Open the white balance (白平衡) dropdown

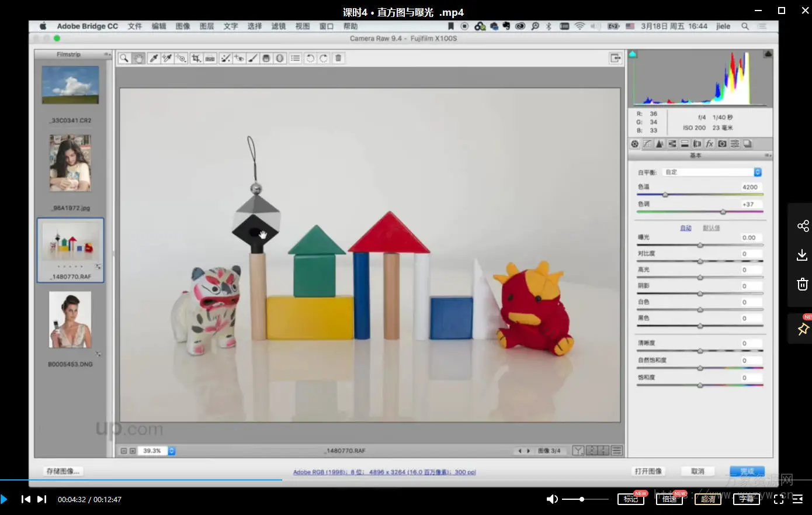(713, 172)
